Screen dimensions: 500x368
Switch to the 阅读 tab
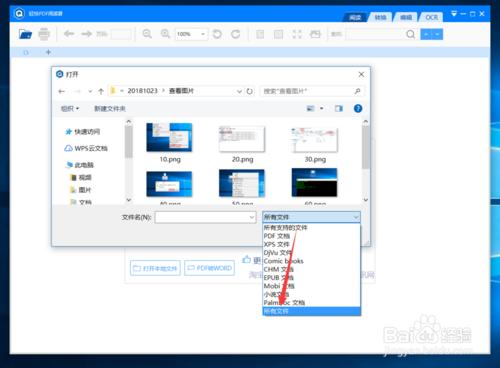(355, 17)
